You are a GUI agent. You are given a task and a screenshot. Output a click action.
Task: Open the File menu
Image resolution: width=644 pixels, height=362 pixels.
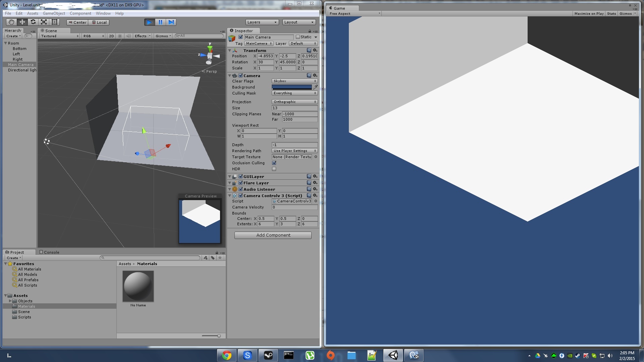(8, 13)
